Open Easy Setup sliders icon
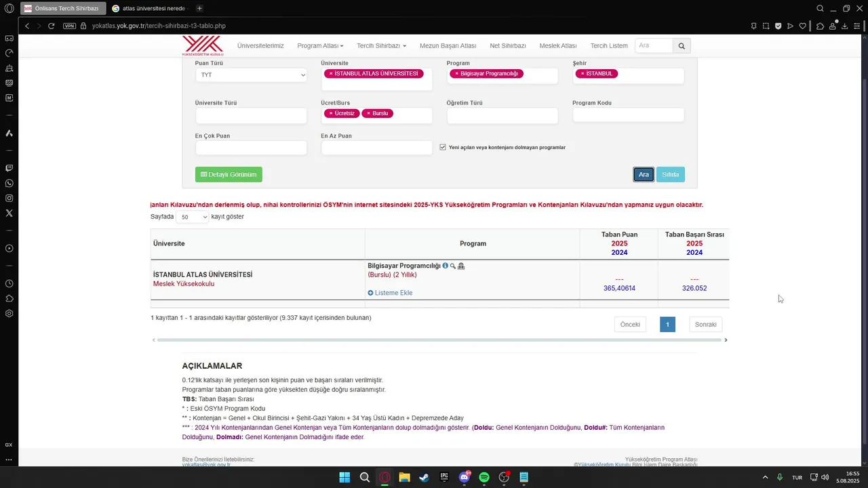Viewport: 868px width, 488px height. click(x=856, y=26)
